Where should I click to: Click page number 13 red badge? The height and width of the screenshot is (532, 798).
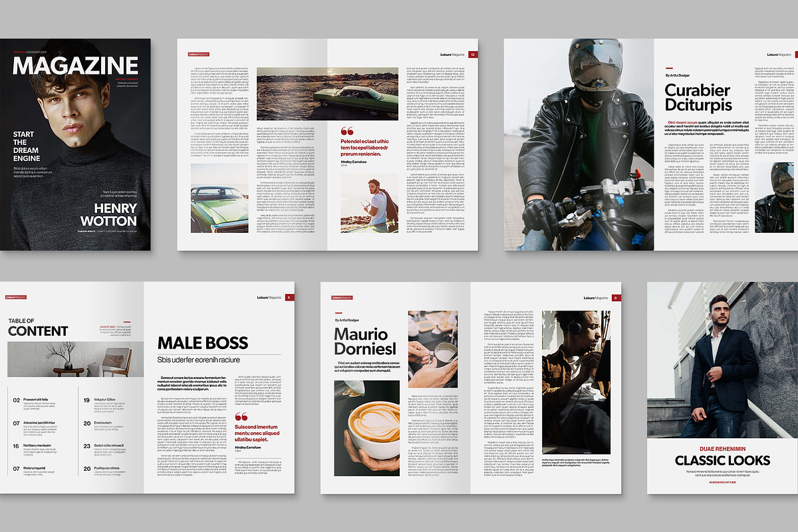(472, 55)
